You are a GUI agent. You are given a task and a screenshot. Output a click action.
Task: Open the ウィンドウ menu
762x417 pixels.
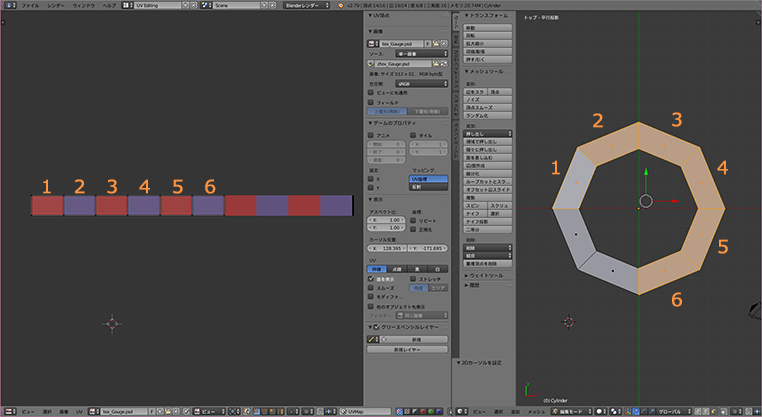coord(84,5)
